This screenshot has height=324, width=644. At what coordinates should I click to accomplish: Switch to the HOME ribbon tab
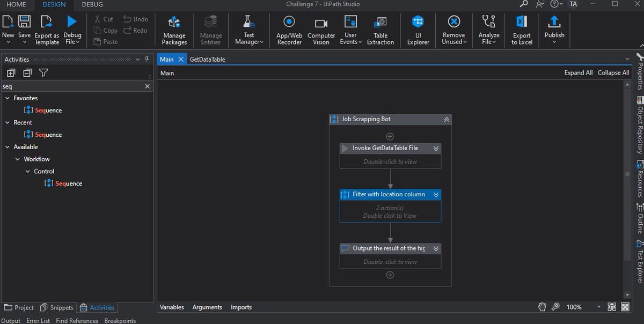[x=16, y=4]
